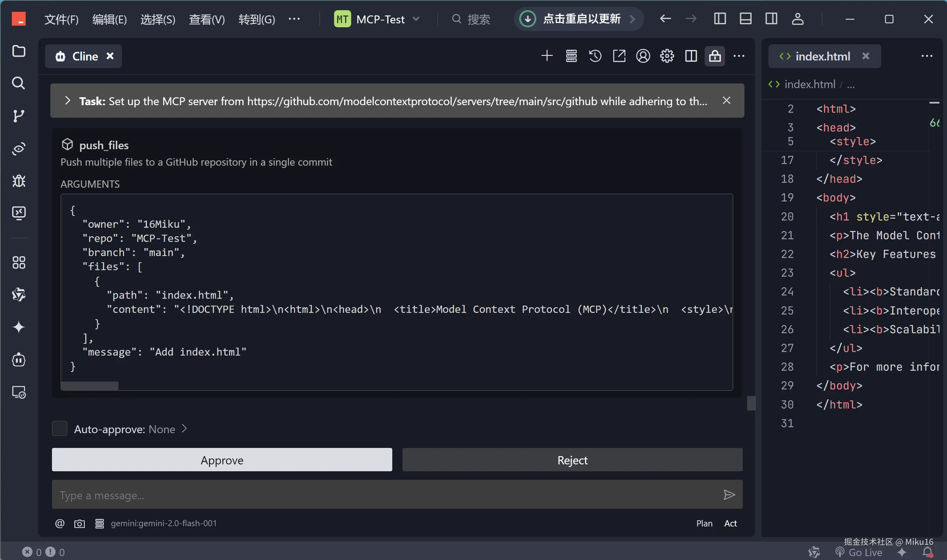This screenshot has width=947, height=560.
Task: Enable the Auto-approve checkbox
Action: click(x=59, y=429)
